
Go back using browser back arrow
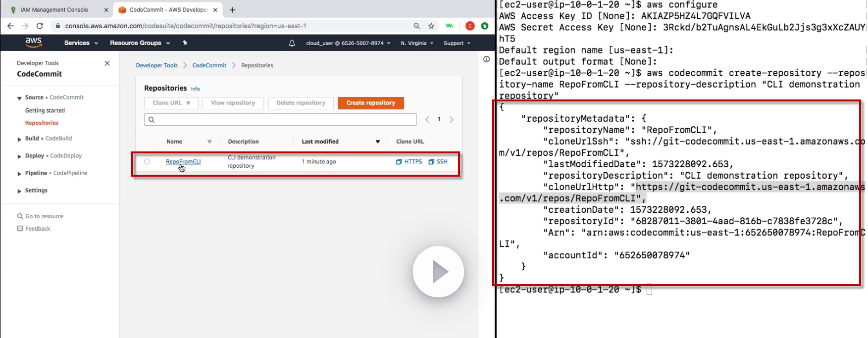pos(10,26)
